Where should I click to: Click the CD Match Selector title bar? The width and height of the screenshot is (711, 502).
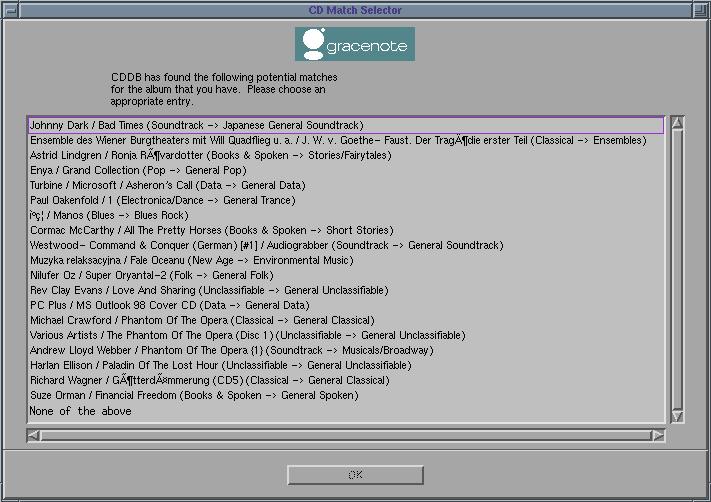point(355,10)
